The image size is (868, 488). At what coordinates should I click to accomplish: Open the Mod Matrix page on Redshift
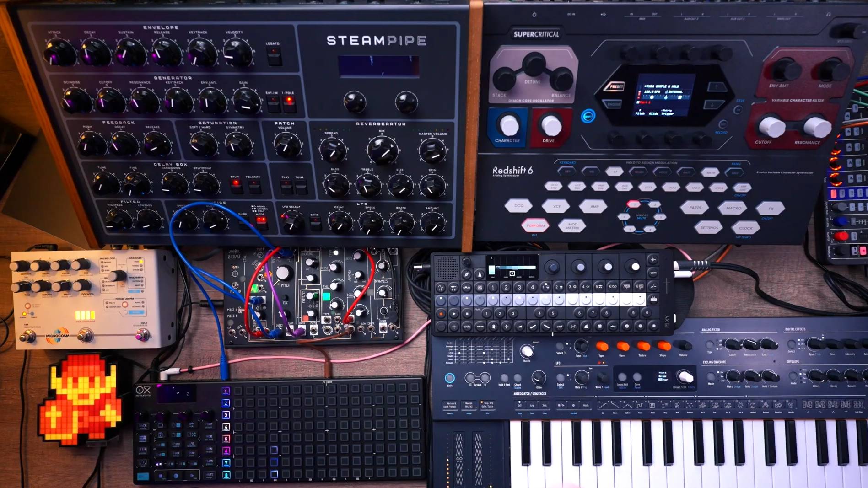coord(572,225)
